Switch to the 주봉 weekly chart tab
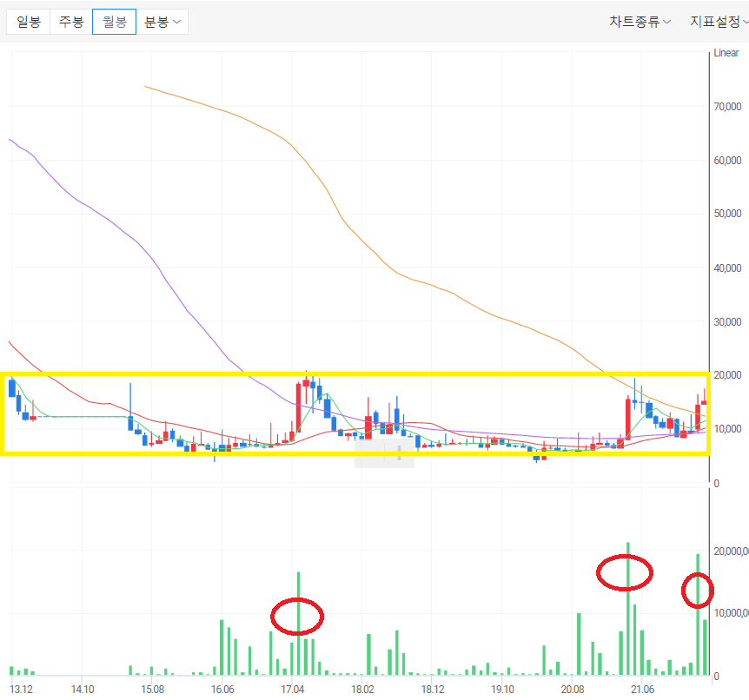 tap(71, 22)
